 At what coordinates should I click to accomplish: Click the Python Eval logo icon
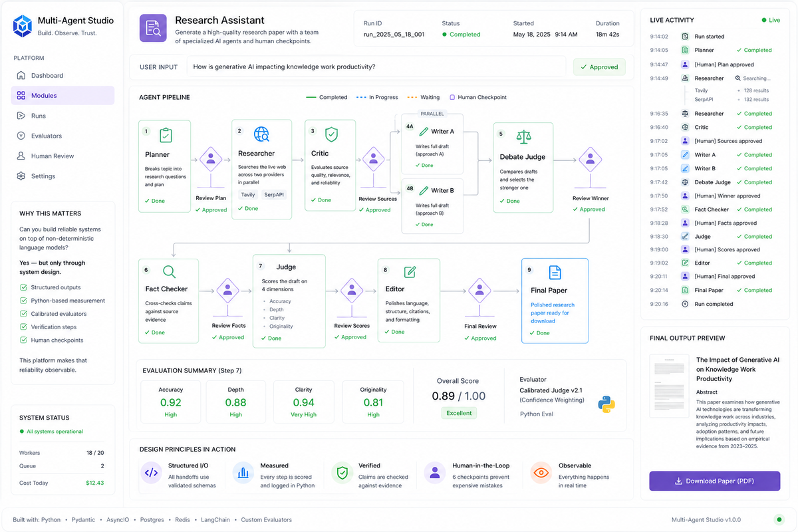606,404
